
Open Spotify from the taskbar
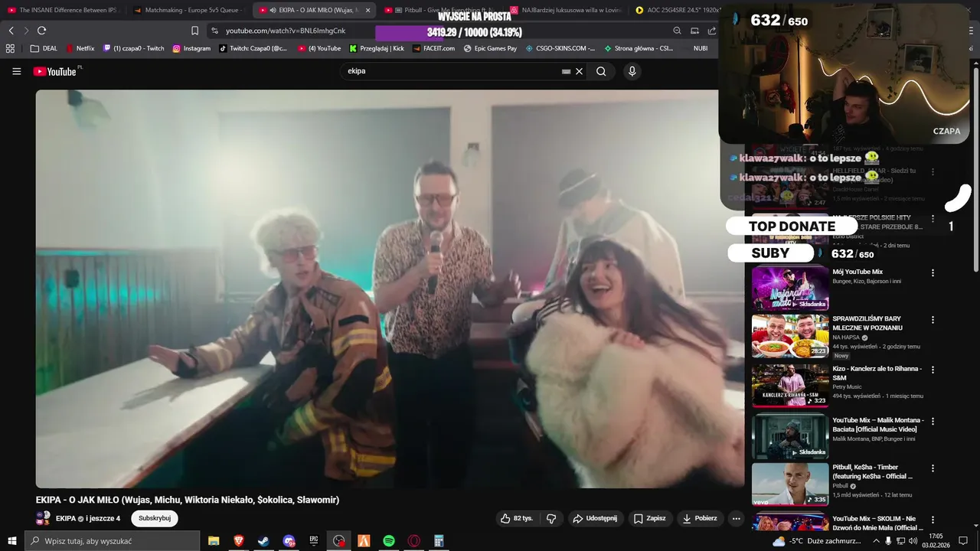389,541
